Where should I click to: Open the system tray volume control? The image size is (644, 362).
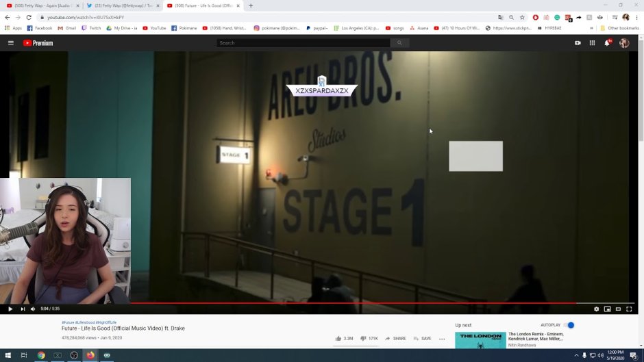tap(600, 355)
